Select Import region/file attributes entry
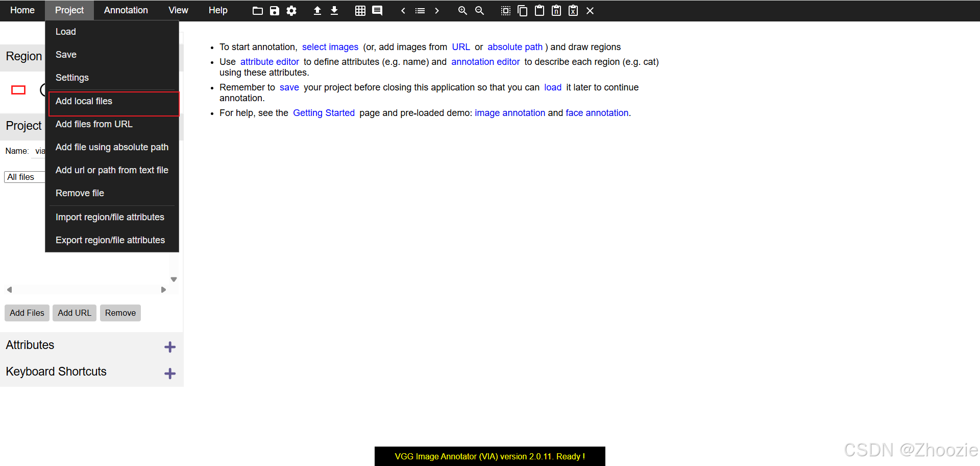This screenshot has width=980, height=466. pos(112,217)
